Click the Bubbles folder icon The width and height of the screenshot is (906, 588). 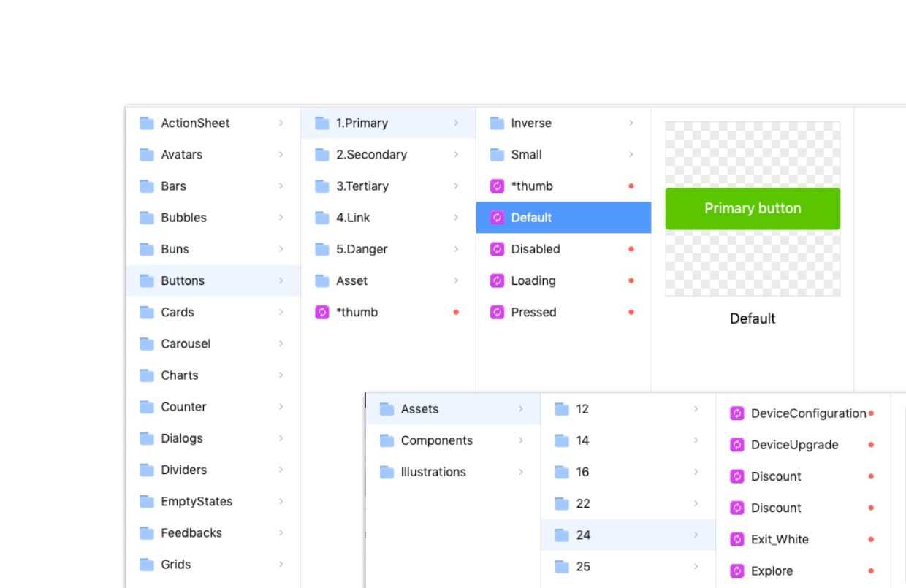click(x=147, y=217)
